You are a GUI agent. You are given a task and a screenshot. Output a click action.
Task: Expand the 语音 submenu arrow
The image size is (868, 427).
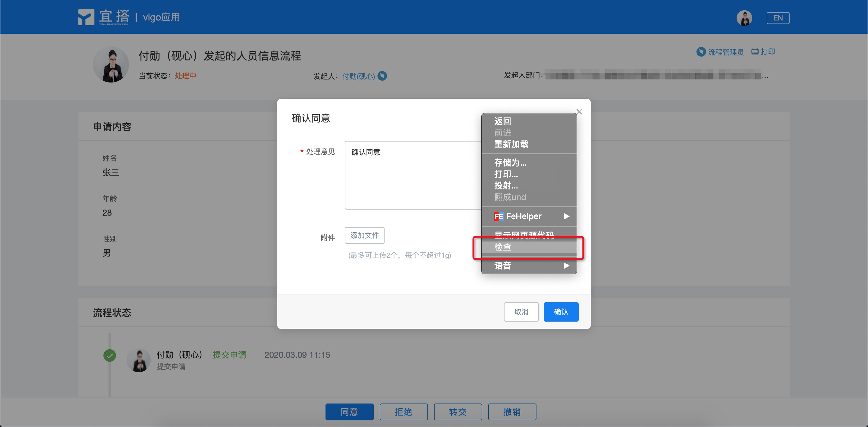(x=566, y=266)
